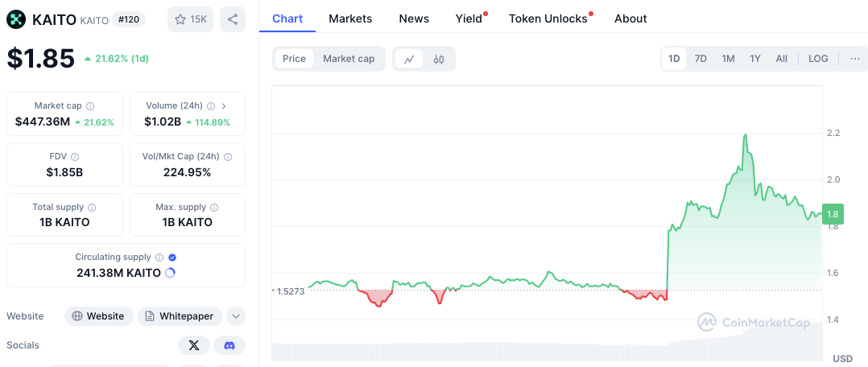The width and height of the screenshot is (868, 367).
Task: Toggle LOG scale on chart
Action: click(x=818, y=59)
